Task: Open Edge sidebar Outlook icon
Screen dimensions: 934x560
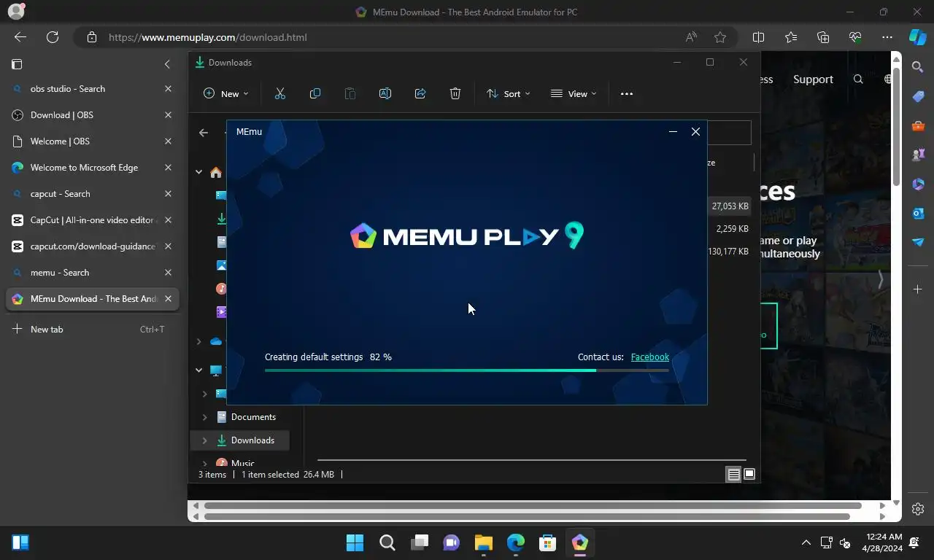Action: [x=918, y=213]
